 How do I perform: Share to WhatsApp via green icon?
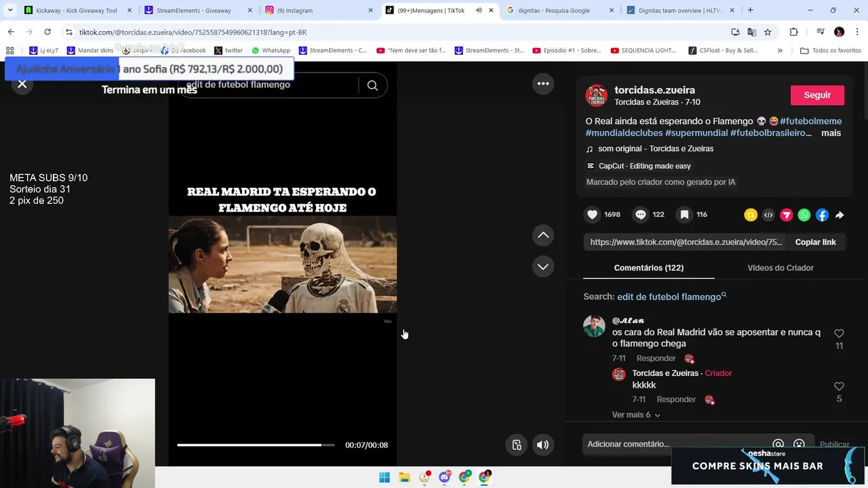click(x=804, y=215)
